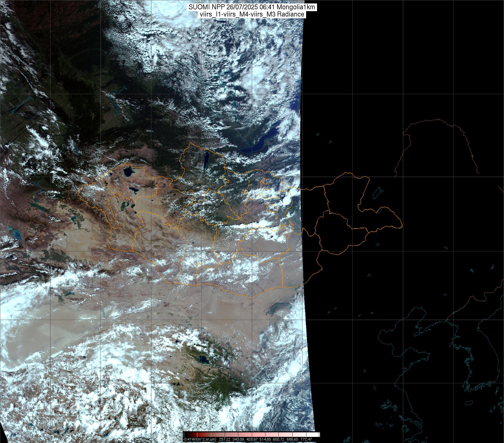This screenshot has width=504, height=443.
Task: Click the word 'Radiance' in the subtitle
Action: 292,14
